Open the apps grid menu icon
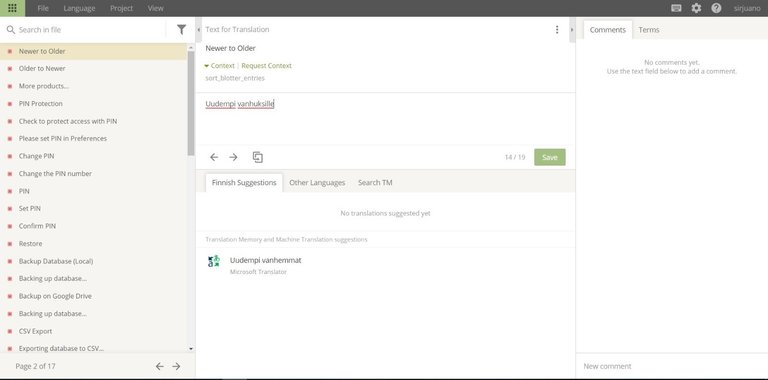 click(12, 8)
